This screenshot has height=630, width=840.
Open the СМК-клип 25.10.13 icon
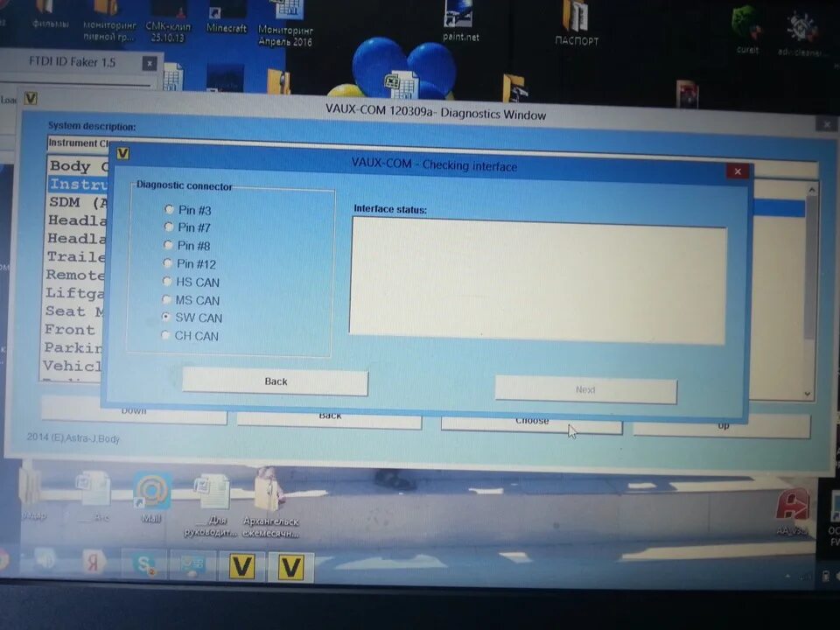tap(168, 21)
